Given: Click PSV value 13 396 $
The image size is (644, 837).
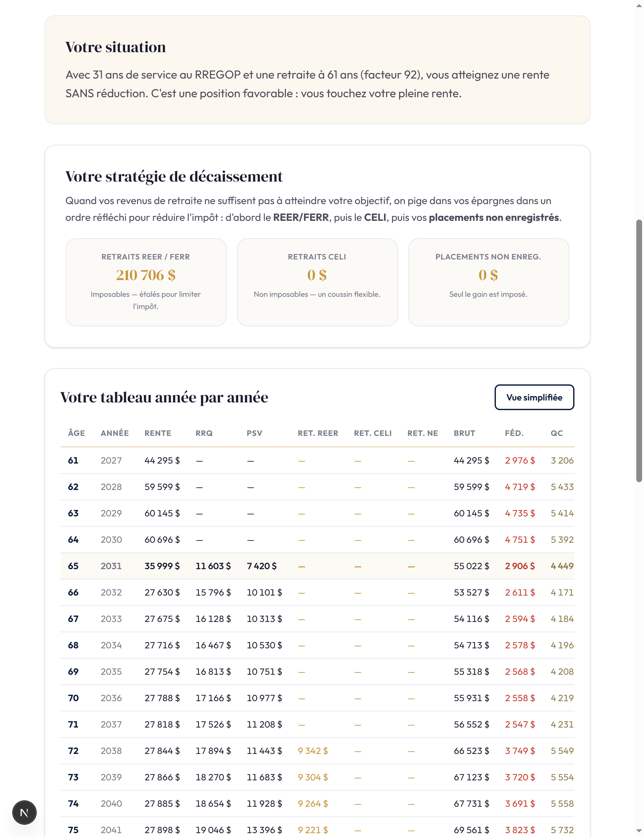Looking at the screenshot, I should (264, 830).
